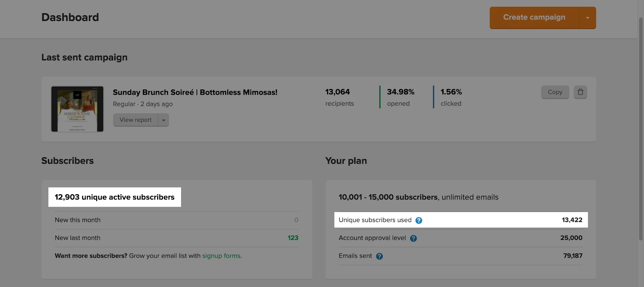Screen dimensions: 644x287
Task: Expand the Create campaign dropdown arrow
Action: (587, 18)
